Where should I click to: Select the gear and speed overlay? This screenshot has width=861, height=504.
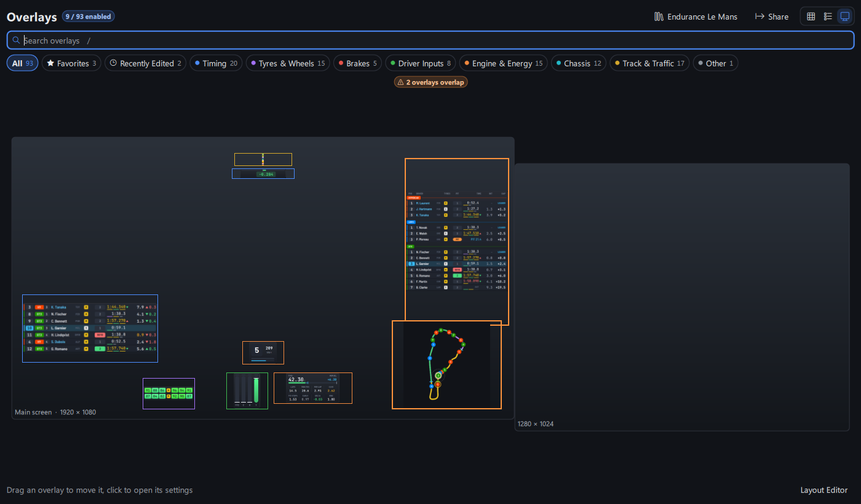click(263, 353)
